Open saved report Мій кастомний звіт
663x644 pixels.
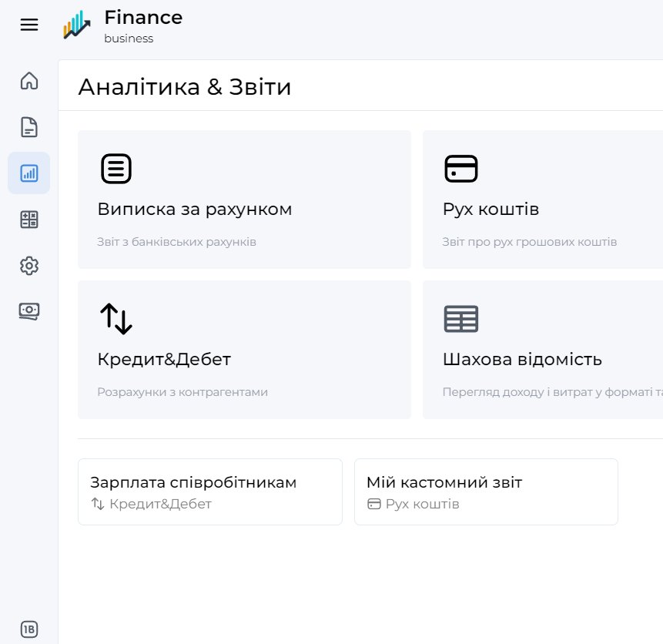pos(485,492)
